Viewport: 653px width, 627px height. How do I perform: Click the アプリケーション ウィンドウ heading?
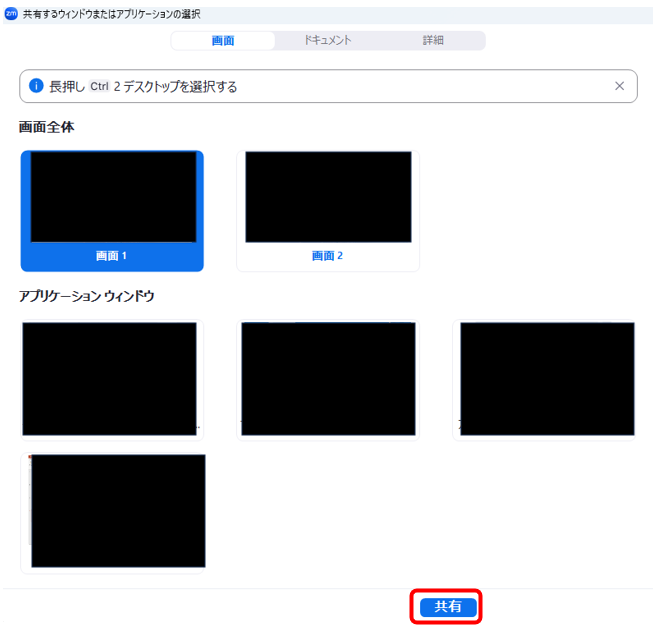pos(87,296)
